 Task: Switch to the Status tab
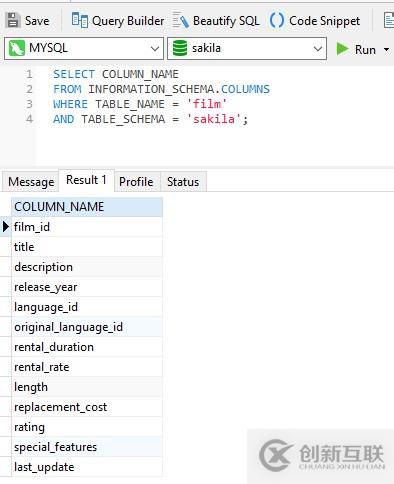tap(183, 182)
